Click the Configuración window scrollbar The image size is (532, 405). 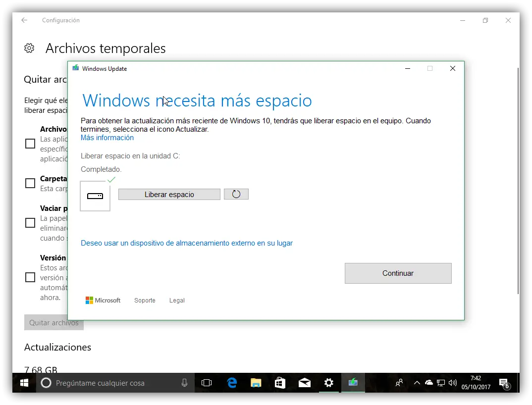click(518, 181)
